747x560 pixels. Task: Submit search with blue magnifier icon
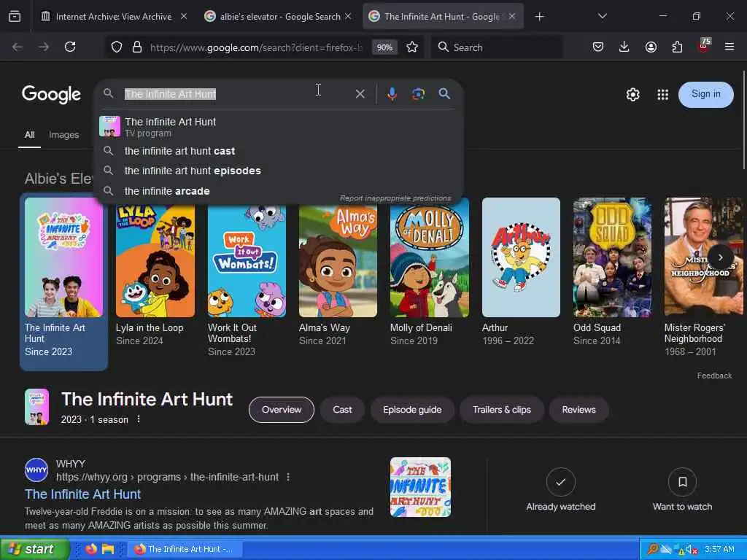(x=444, y=94)
